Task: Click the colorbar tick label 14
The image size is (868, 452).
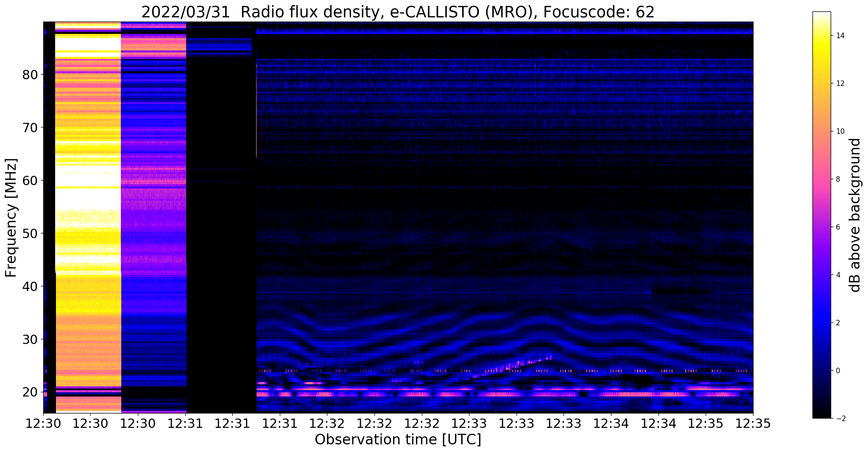Action: pos(839,36)
